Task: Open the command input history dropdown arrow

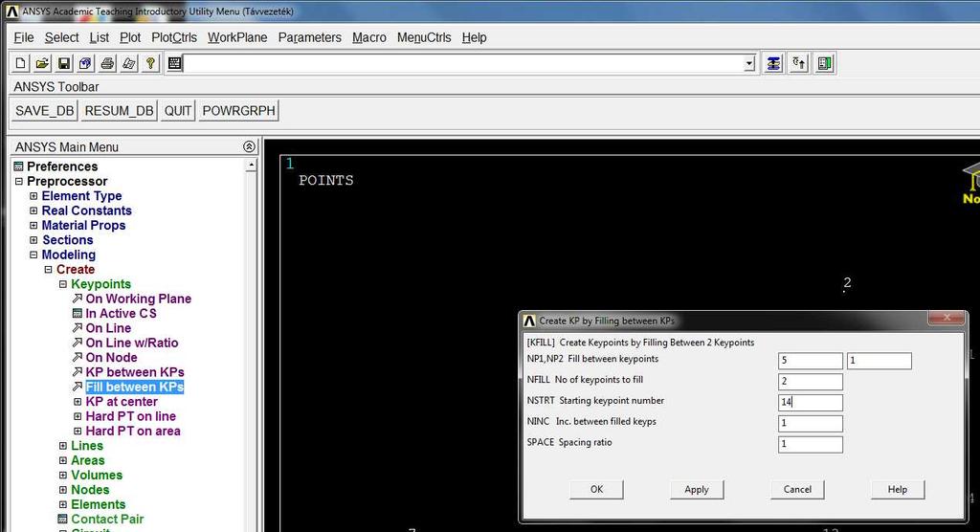Action: point(749,63)
